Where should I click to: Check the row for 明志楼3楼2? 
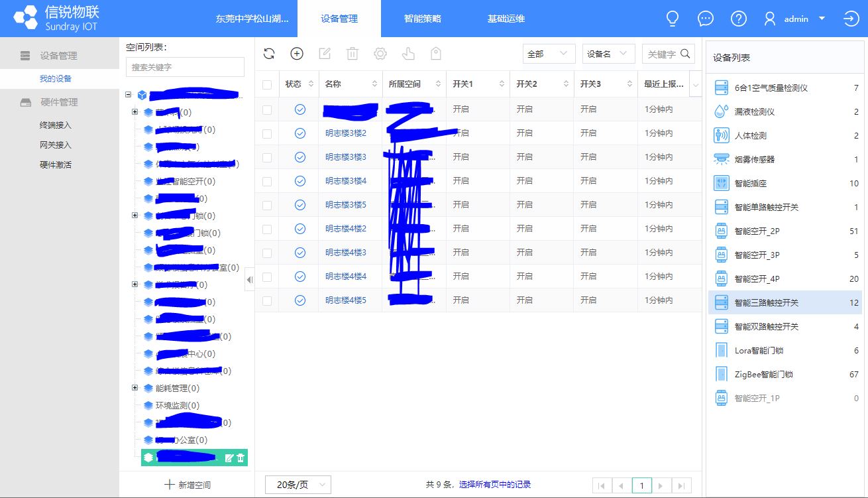(267, 133)
